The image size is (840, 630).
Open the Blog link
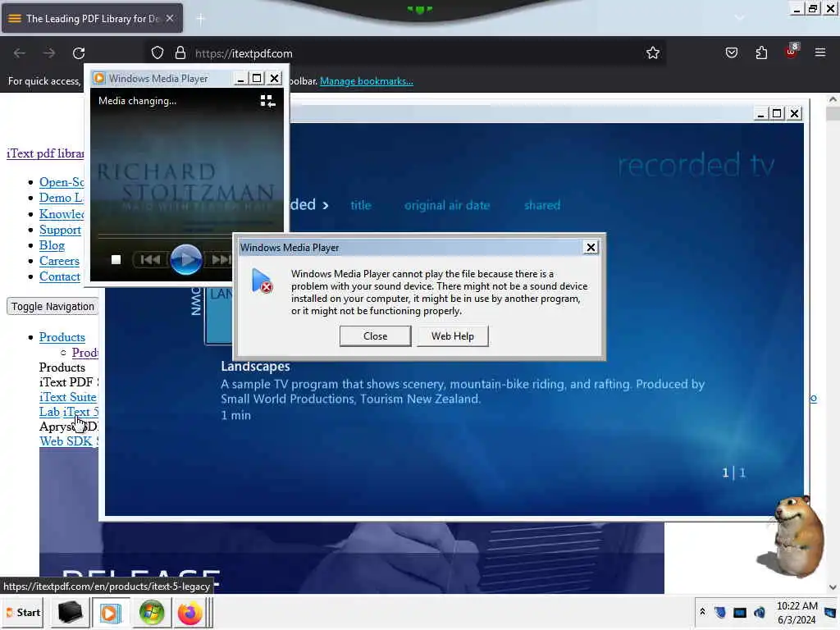pos(52,245)
